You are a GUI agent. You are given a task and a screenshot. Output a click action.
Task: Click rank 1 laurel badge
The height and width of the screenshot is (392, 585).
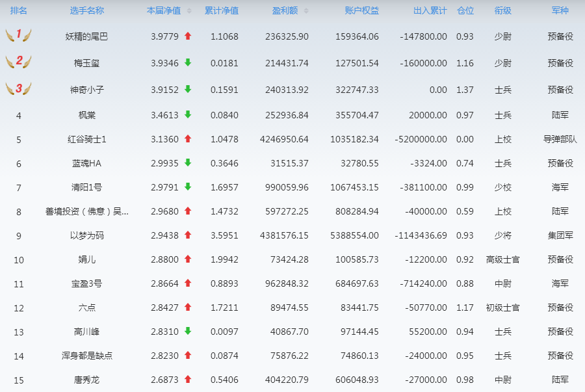click(x=18, y=35)
